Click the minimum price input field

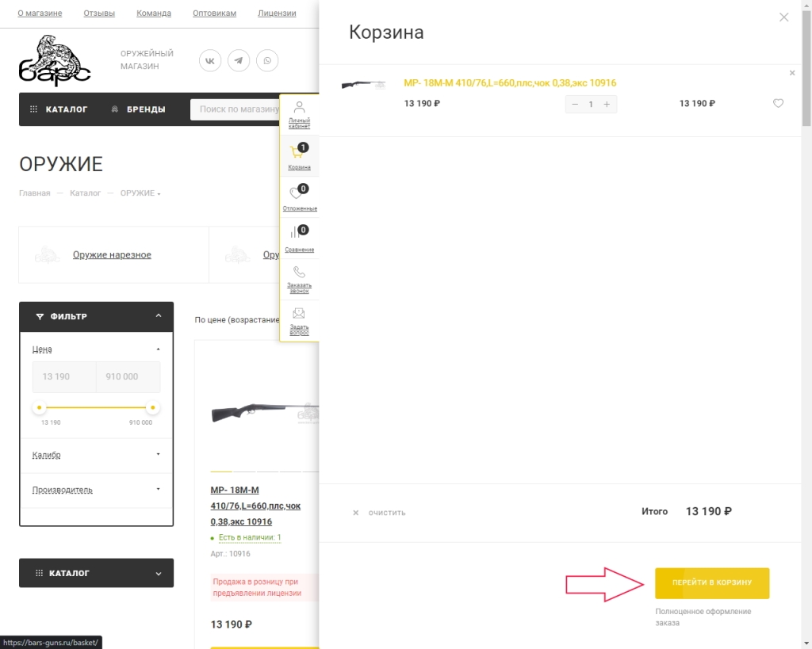(x=63, y=377)
